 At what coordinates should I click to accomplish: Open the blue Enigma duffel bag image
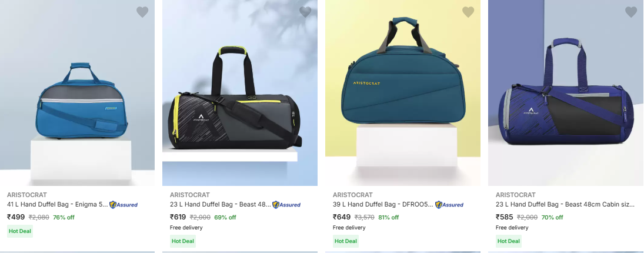[x=77, y=93]
